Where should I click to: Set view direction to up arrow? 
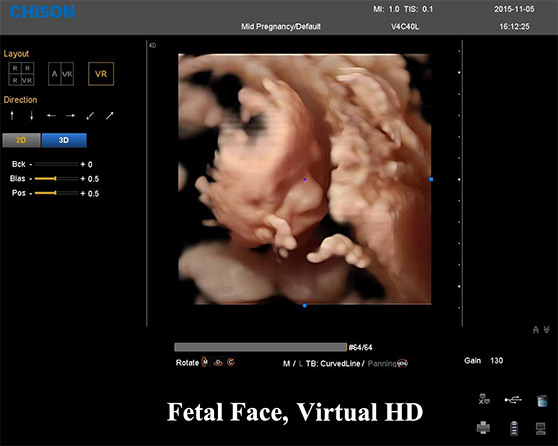coord(12,115)
